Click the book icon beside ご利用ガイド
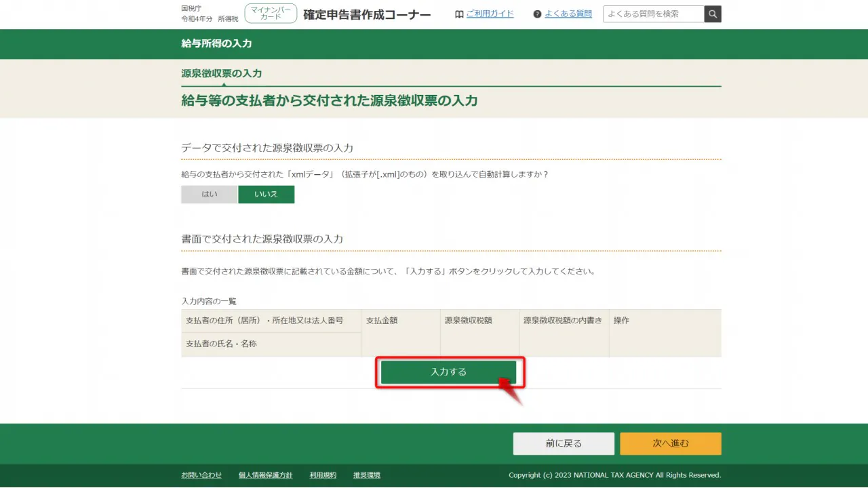Screen dimensions: 868x488 tap(459, 14)
